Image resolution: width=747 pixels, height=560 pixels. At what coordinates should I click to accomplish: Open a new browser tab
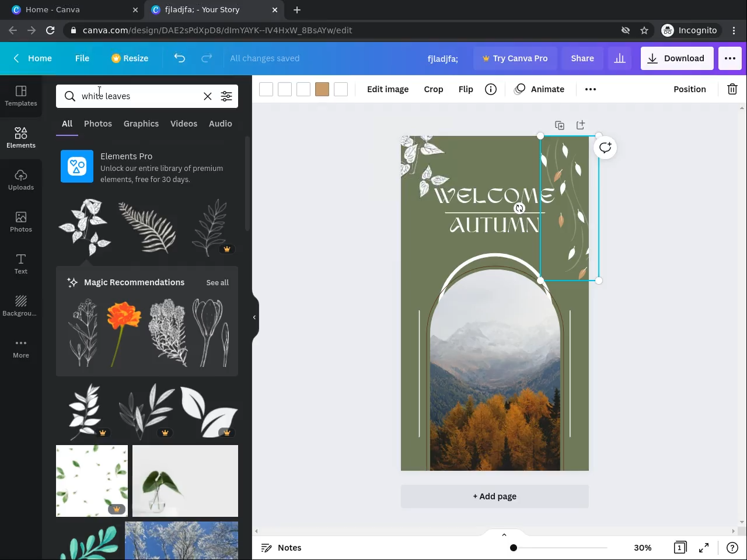(297, 10)
